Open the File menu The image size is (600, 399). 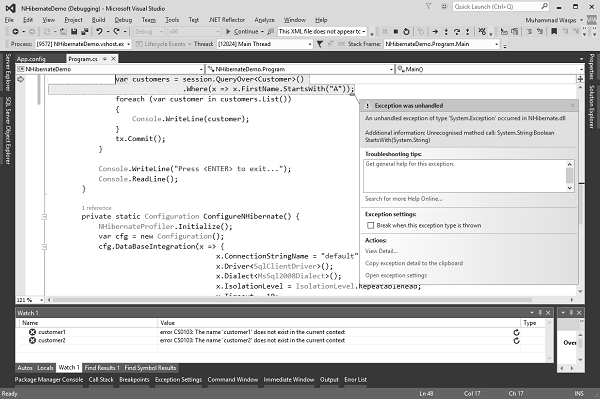[9, 20]
